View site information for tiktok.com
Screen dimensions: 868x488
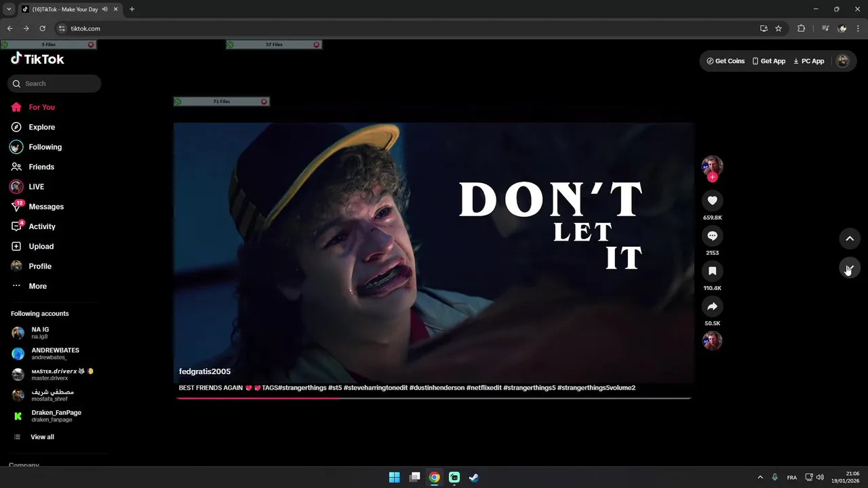[62, 28]
